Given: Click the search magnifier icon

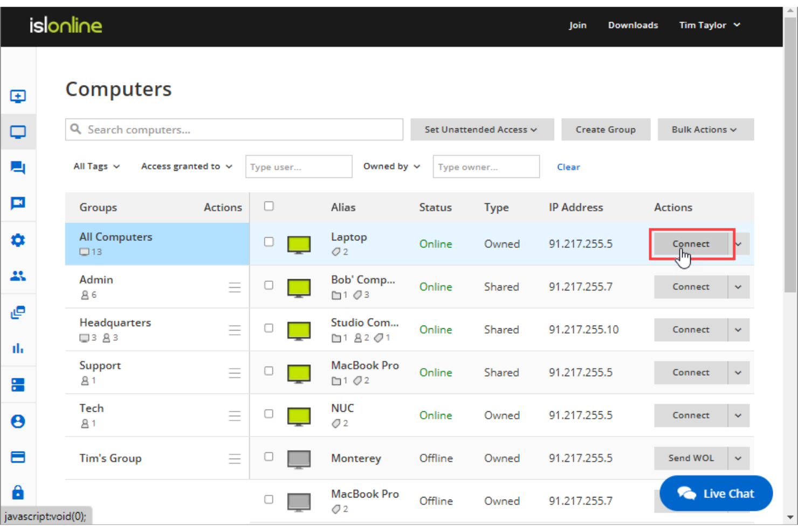Looking at the screenshot, I should pos(76,129).
